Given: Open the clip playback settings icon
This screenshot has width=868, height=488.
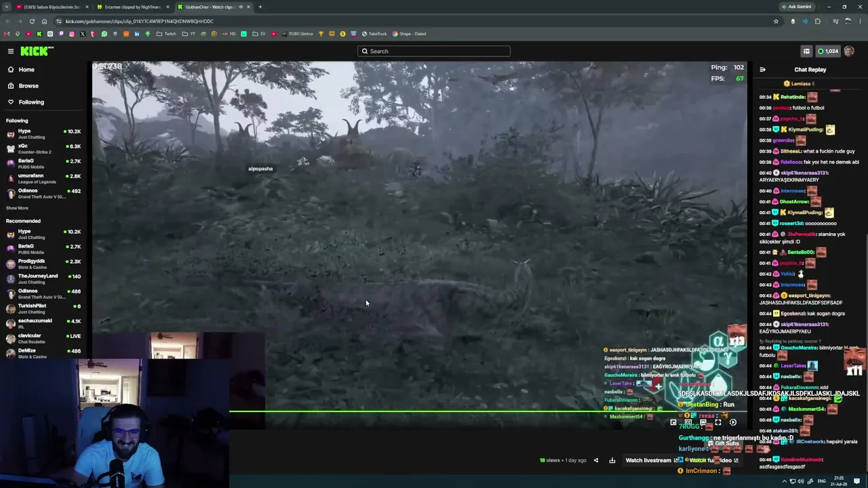Looking at the screenshot, I should click(x=733, y=422).
